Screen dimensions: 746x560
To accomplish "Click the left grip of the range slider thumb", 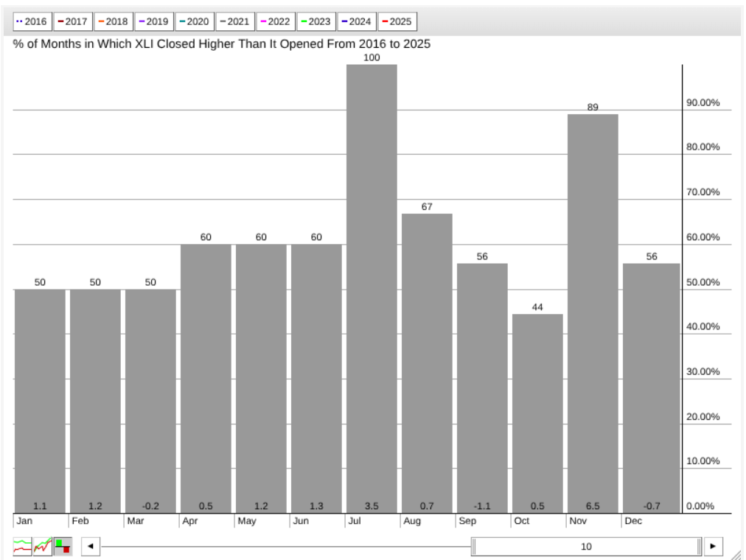I will coord(474,547).
